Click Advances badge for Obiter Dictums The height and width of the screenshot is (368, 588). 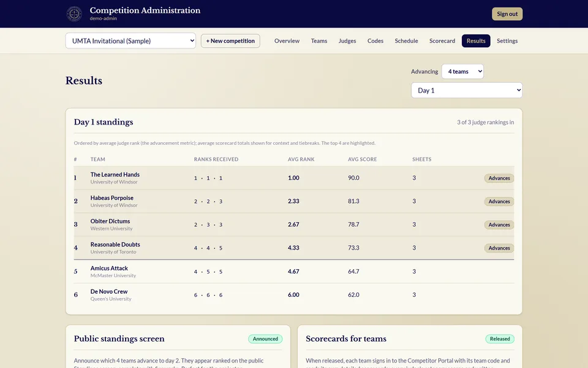point(499,225)
